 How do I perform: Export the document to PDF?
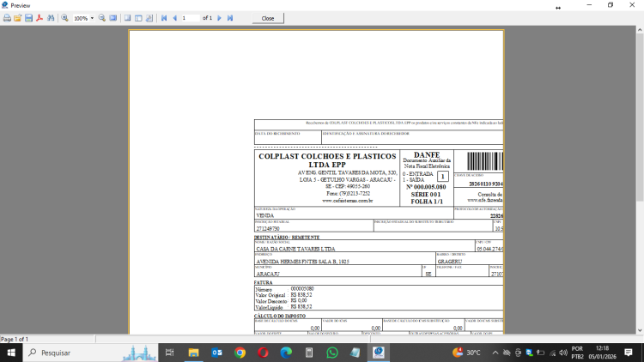tap(39, 18)
